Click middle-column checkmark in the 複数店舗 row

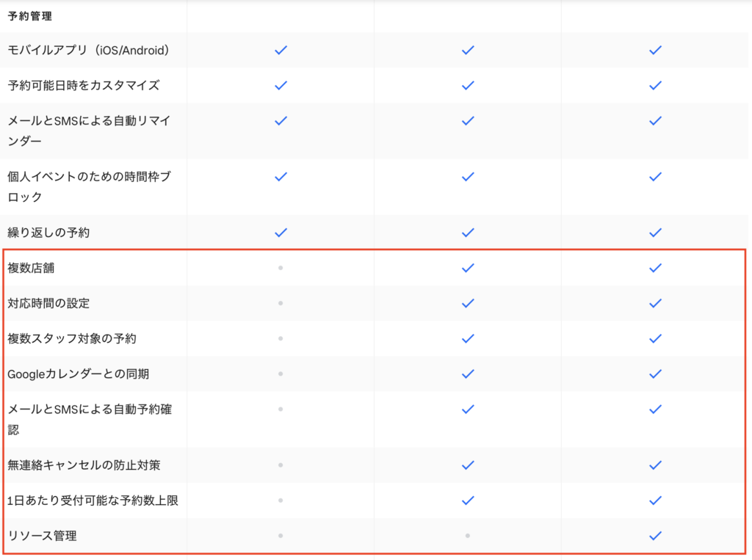pos(468,268)
